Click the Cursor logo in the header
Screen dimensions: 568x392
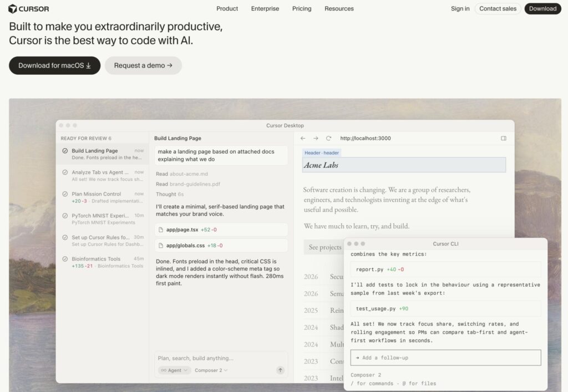click(29, 9)
